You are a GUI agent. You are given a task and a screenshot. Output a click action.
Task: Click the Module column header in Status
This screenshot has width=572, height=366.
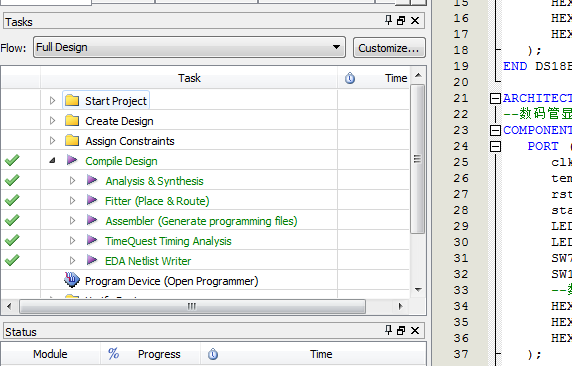pyautogui.click(x=50, y=354)
